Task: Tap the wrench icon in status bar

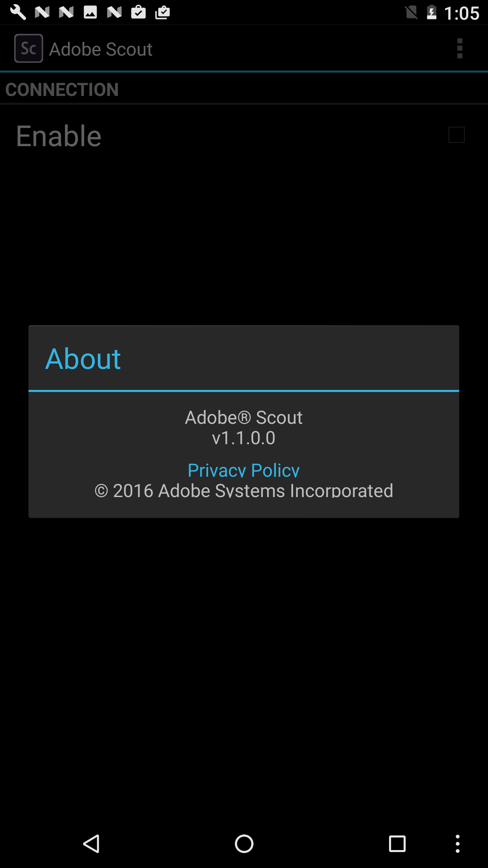Action: [x=18, y=13]
